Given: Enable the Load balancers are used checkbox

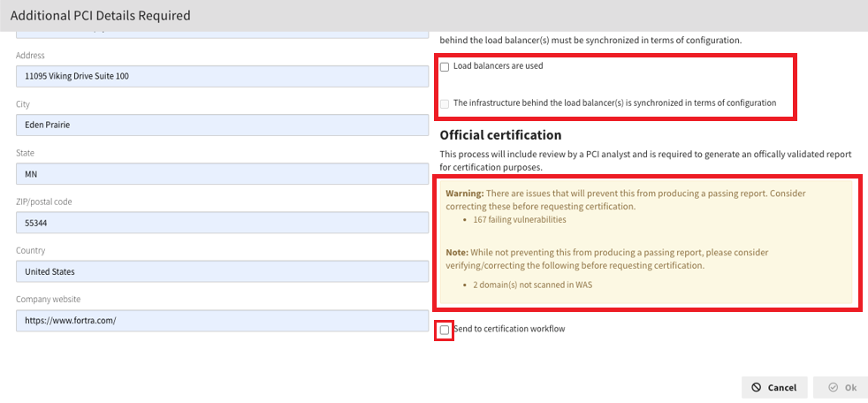Looking at the screenshot, I should [x=445, y=67].
